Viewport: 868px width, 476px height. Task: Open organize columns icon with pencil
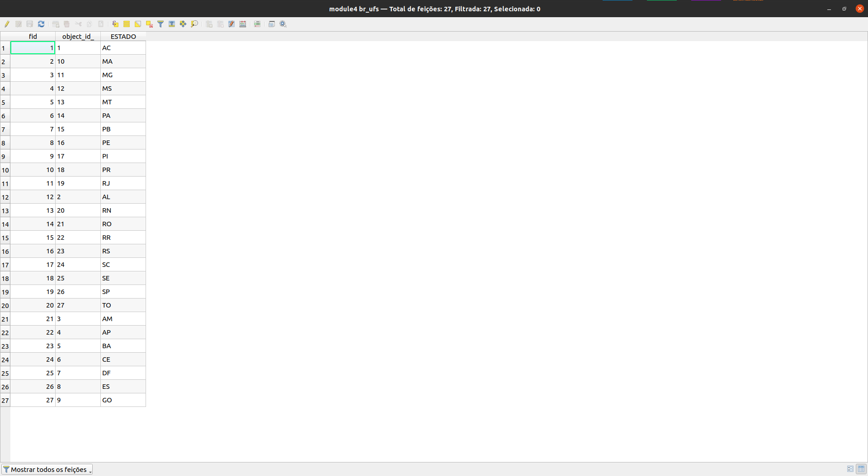pyautogui.click(x=231, y=24)
